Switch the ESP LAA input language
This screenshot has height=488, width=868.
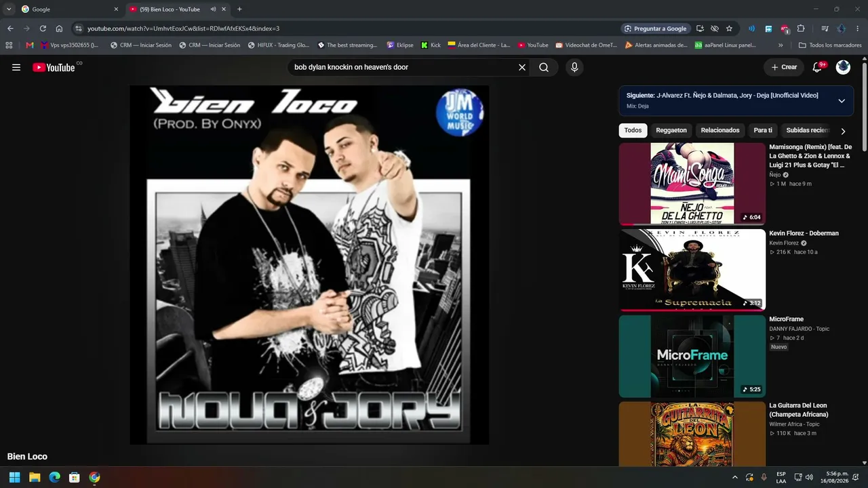(x=781, y=477)
